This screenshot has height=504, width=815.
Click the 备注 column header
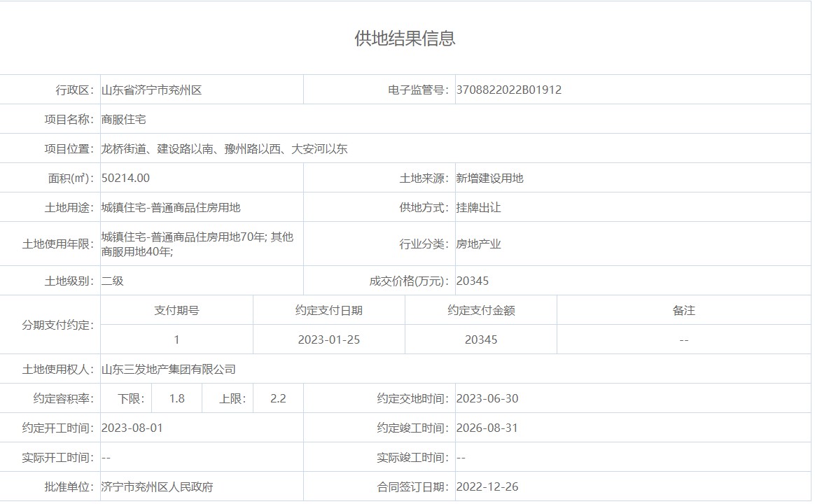click(x=683, y=311)
